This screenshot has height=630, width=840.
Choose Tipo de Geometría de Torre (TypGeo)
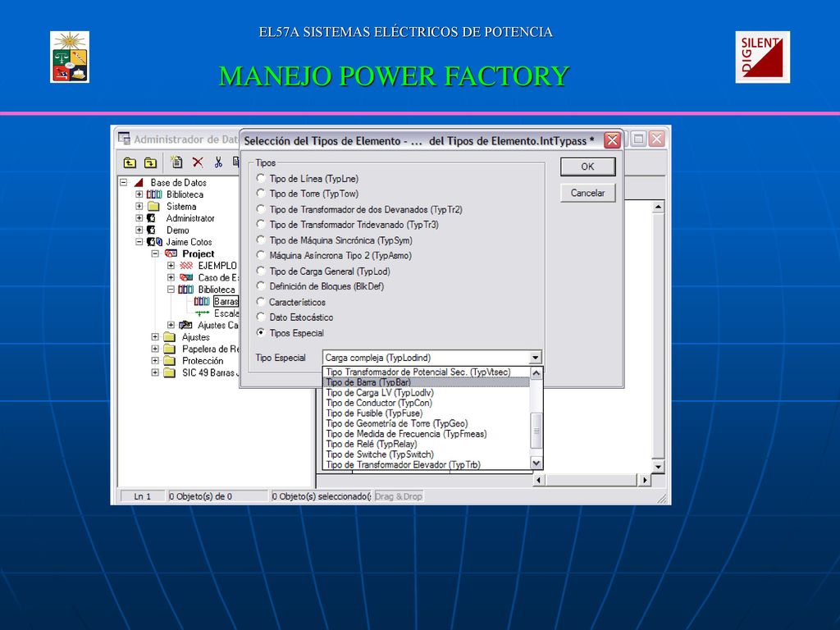tap(427, 423)
